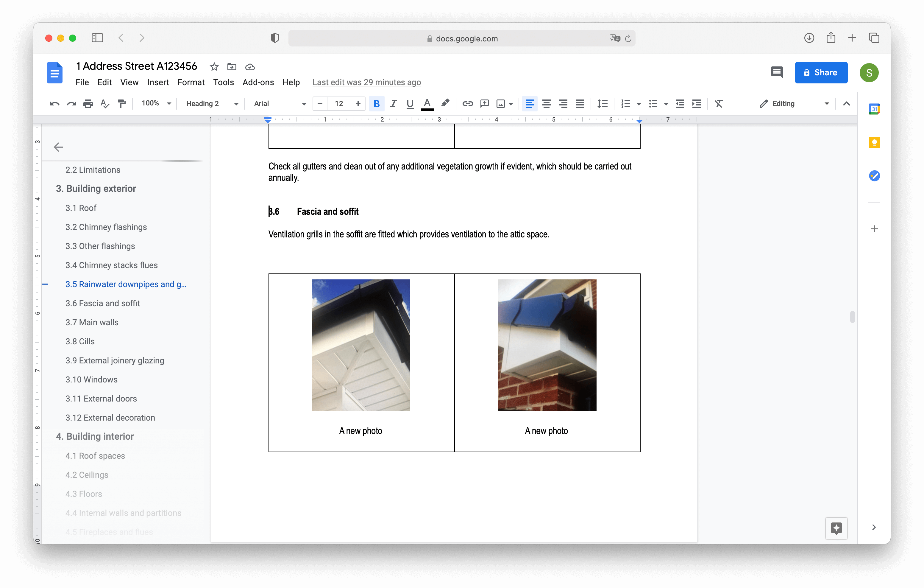Click the font size 12 field
The height and width of the screenshot is (588, 924).
point(339,104)
